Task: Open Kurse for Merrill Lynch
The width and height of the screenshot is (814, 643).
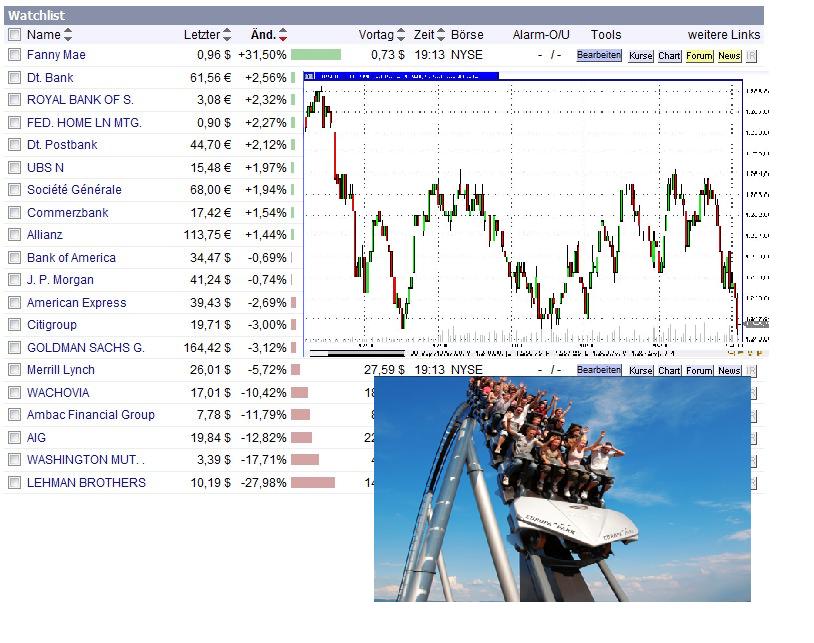Action: (641, 371)
